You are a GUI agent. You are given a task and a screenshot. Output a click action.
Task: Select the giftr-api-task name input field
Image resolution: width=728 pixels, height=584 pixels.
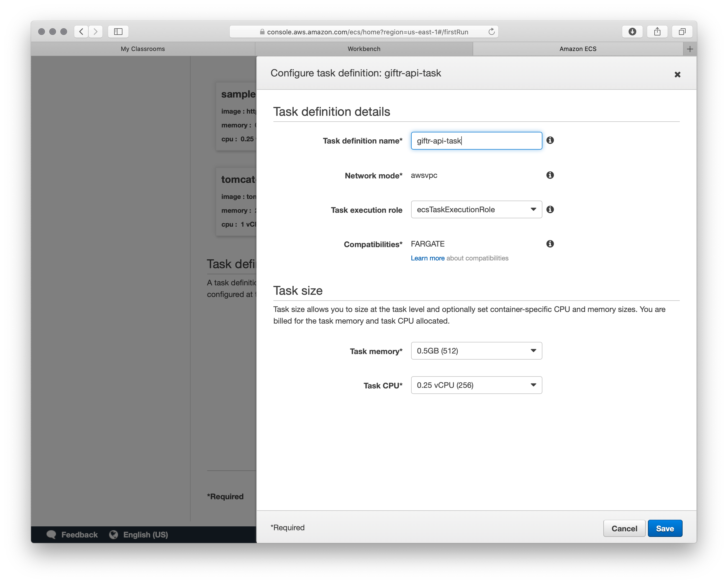[x=476, y=141]
